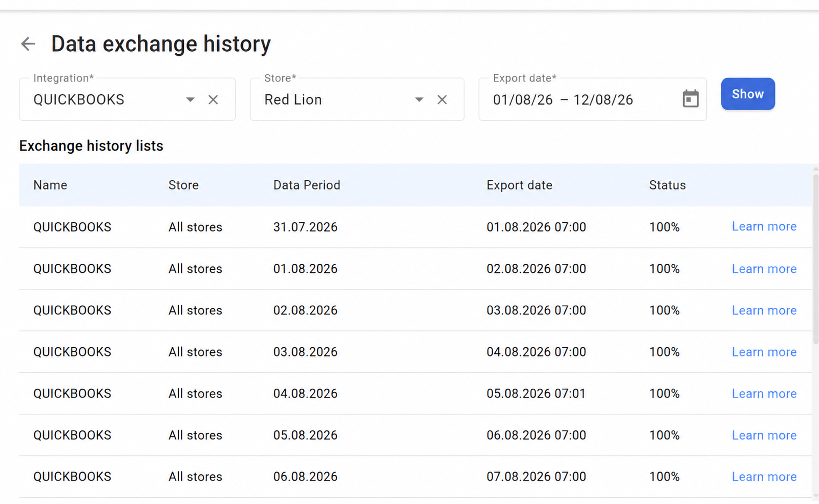This screenshot has height=504, width=819.
Task: Open Learn more for 31.07.2026 data period
Action: [x=764, y=226]
